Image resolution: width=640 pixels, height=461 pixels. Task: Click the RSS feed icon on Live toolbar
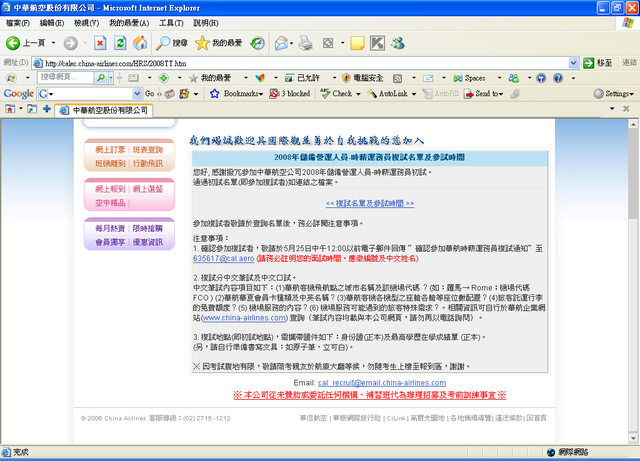[397, 78]
